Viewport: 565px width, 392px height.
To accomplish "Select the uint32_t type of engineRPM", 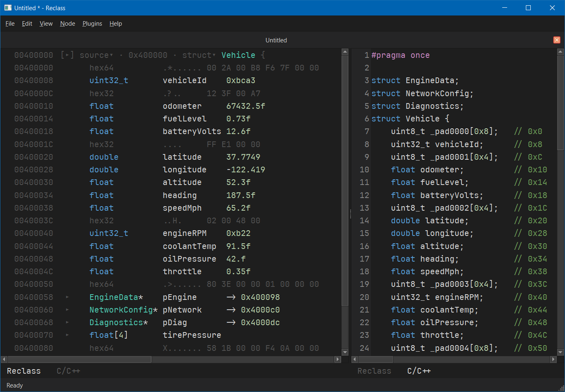I will pos(109,233).
